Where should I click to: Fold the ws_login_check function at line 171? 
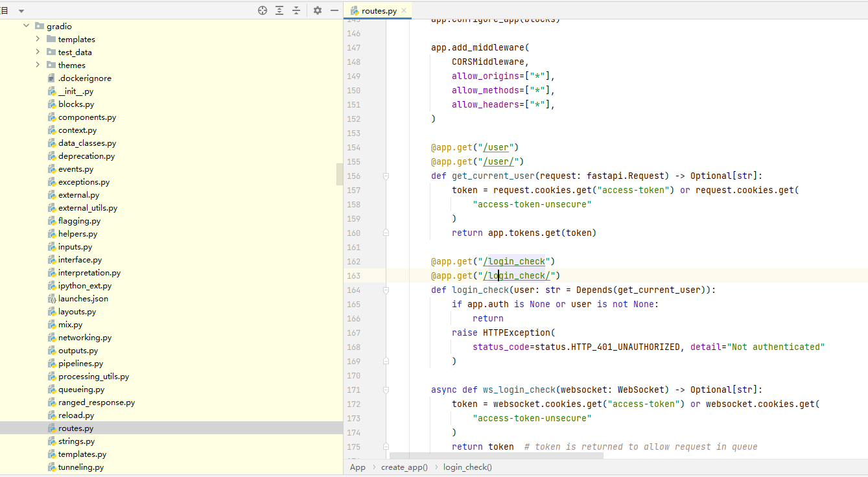pyautogui.click(x=386, y=390)
